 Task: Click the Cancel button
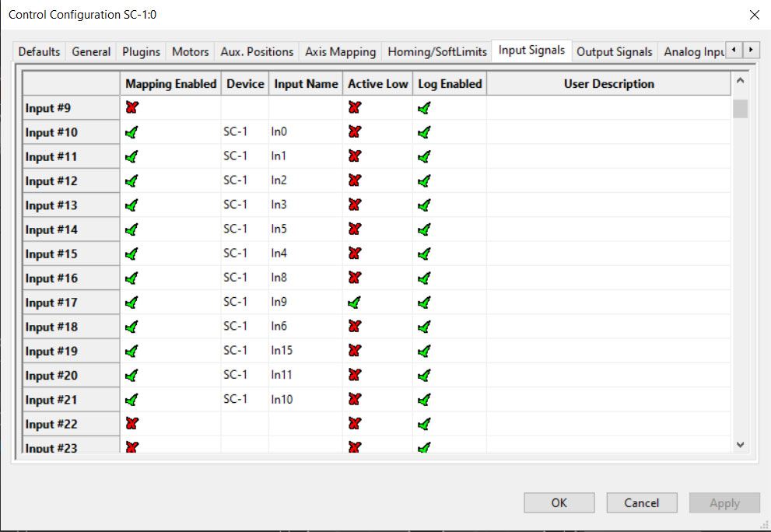[642, 503]
